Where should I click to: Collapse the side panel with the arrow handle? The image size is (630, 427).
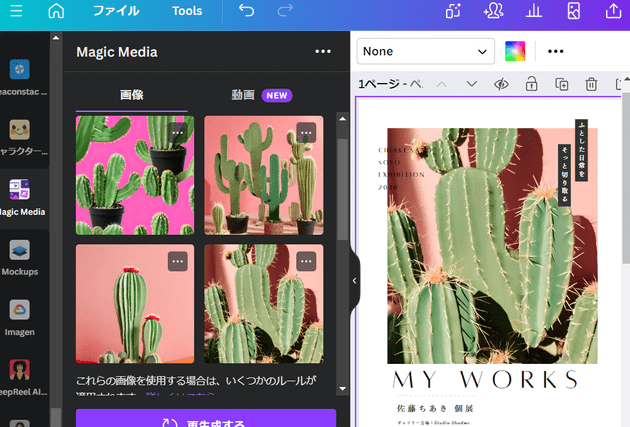[x=355, y=281]
